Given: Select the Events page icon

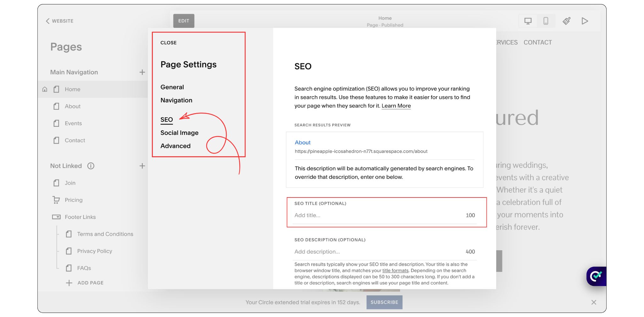Looking at the screenshot, I should click(x=56, y=123).
